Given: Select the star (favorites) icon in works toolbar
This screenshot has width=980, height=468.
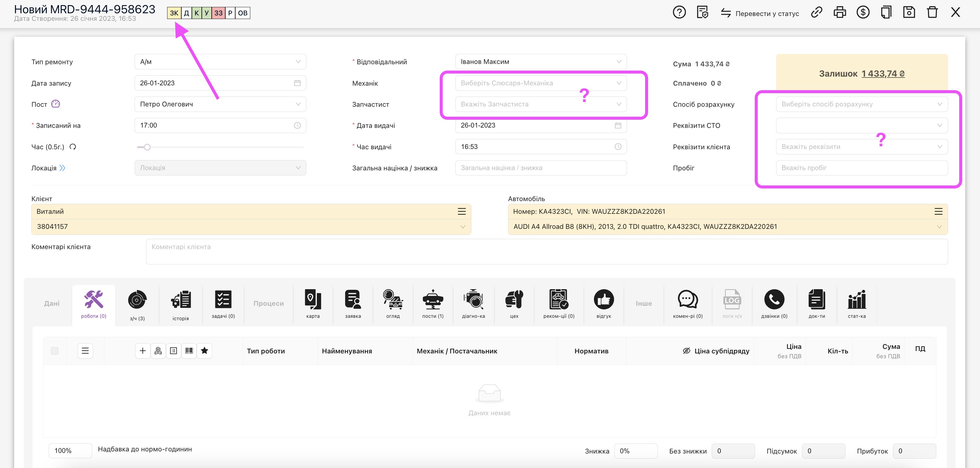Looking at the screenshot, I should (x=205, y=351).
